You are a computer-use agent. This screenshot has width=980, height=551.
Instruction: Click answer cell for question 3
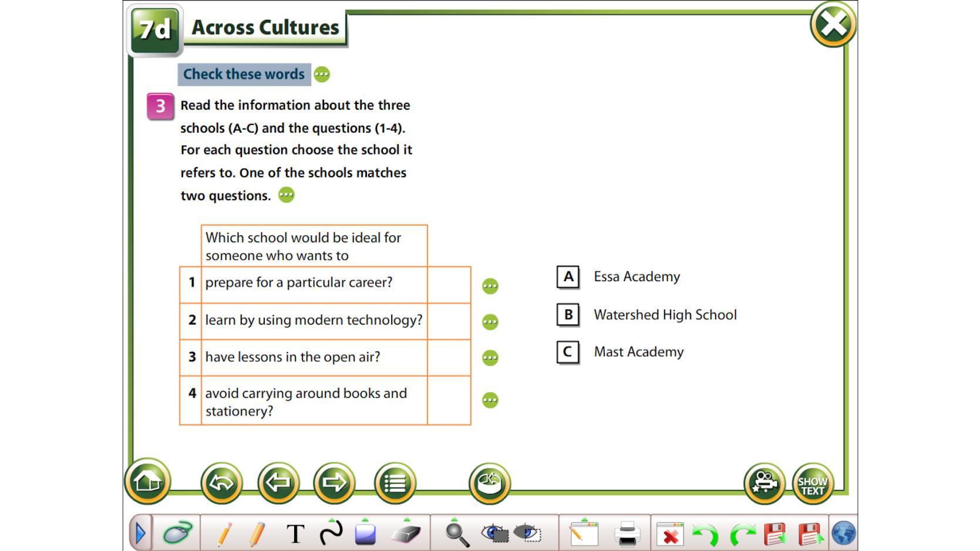tap(449, 357)
